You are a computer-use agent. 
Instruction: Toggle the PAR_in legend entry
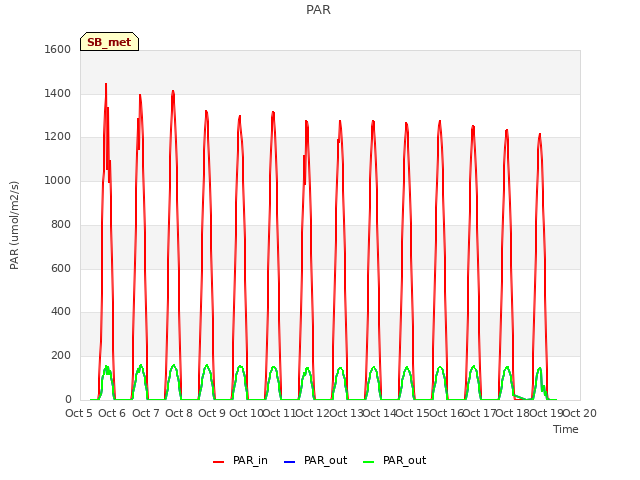[240, 460]
